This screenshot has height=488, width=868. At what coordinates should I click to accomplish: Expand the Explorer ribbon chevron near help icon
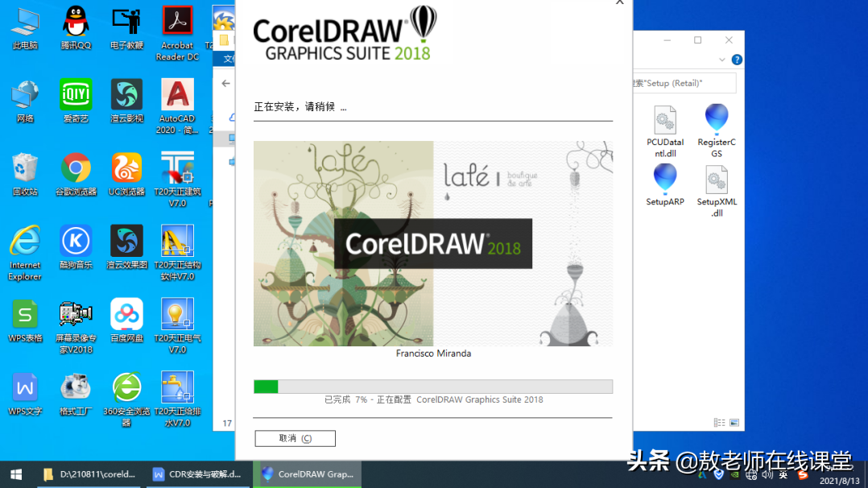pyautogui.click(x=721, y=60)
